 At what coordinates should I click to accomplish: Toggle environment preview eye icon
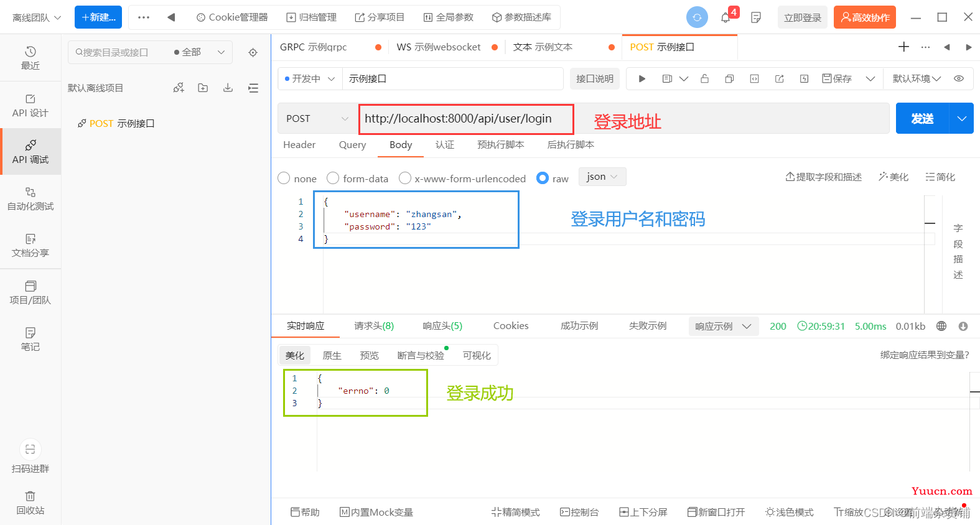click(x=959, y=78)
